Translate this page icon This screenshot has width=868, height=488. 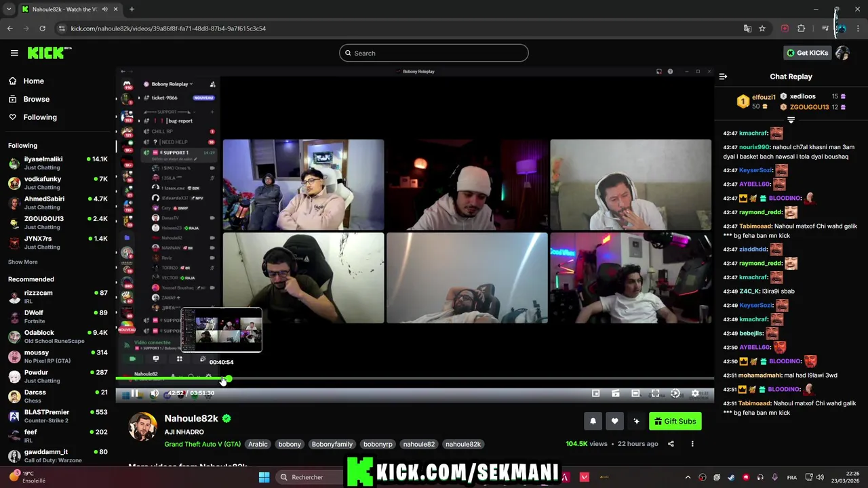click(x=747, y=28)
